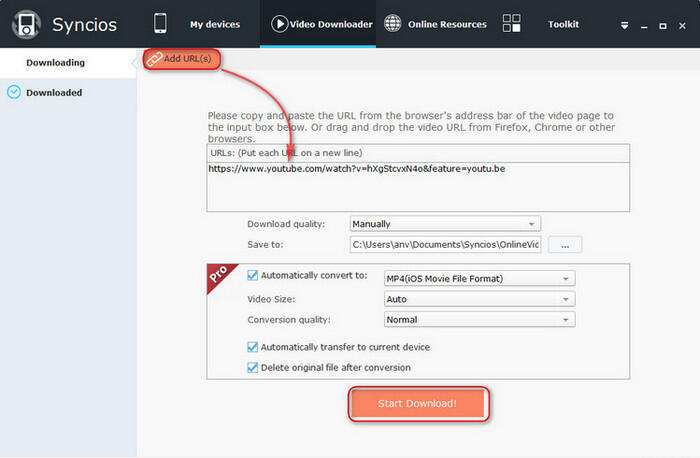Open the title bar dropdown menu icon
Viewport: 700px width, 458px height.
click(624, 25)
